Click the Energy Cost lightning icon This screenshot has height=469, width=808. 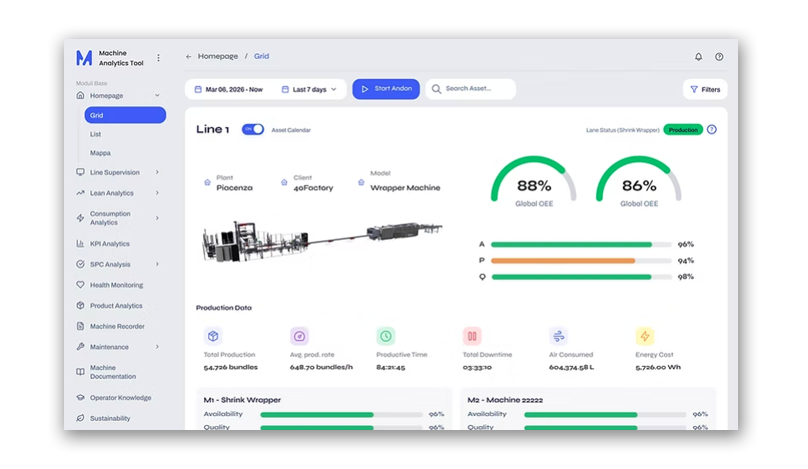tap(644, 336)
